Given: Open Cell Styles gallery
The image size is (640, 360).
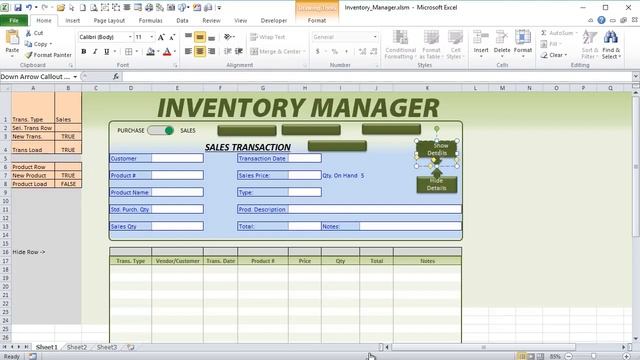Looking at the screenshot, I should [x=455, y=44].
